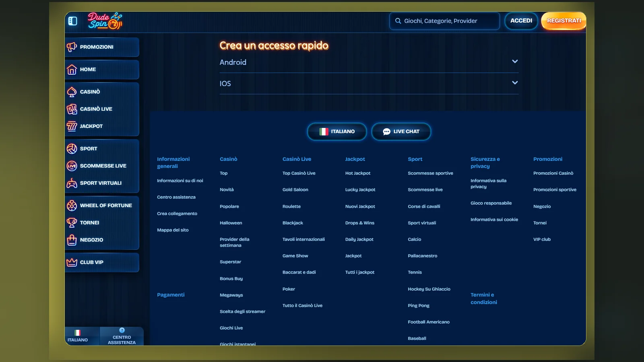The image size is (644, 362).
Task: Open the Tutto il Casinò Live link
Action: [x=302, y=306]
